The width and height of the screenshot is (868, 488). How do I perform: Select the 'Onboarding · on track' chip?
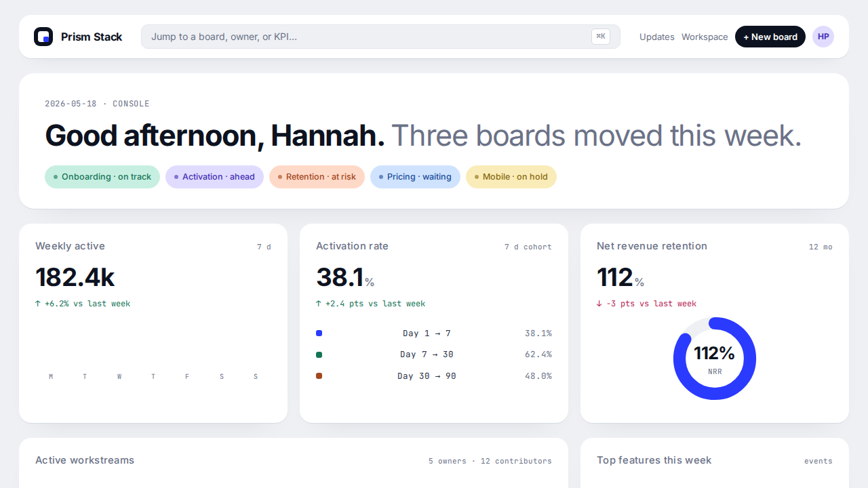[102, 177]
